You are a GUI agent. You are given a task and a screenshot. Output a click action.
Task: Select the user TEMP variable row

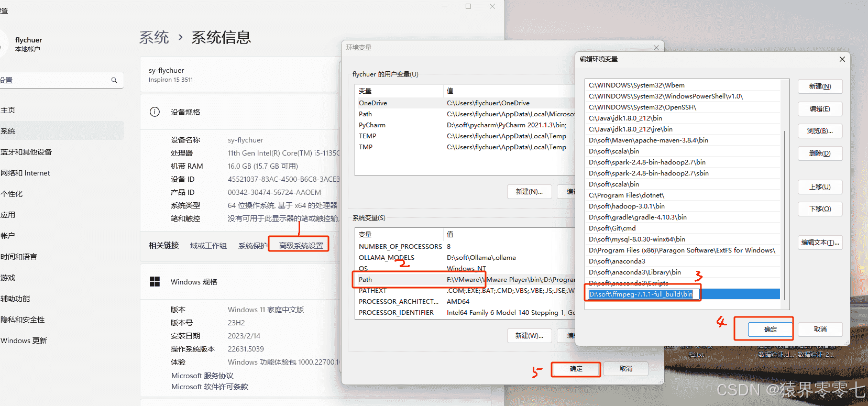[x=465, y=136]
